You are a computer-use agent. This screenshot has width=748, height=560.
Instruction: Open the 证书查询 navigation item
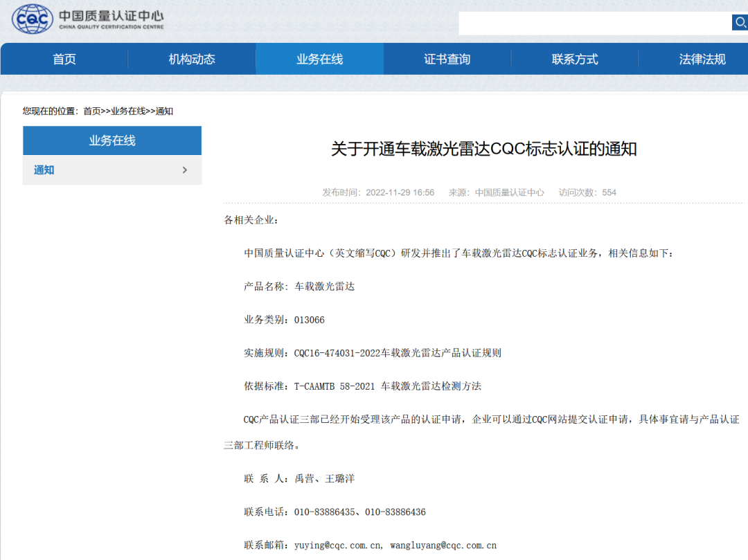click(x=447, y=60)
